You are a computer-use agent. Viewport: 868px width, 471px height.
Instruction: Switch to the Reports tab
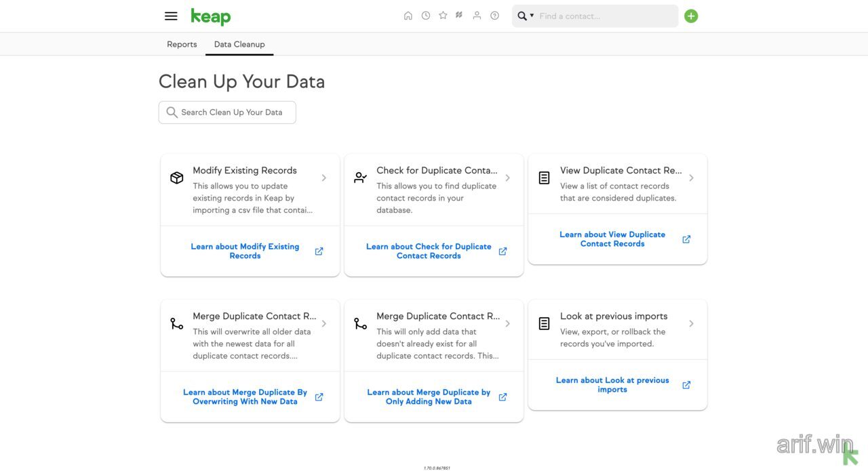tap(182, 44)
